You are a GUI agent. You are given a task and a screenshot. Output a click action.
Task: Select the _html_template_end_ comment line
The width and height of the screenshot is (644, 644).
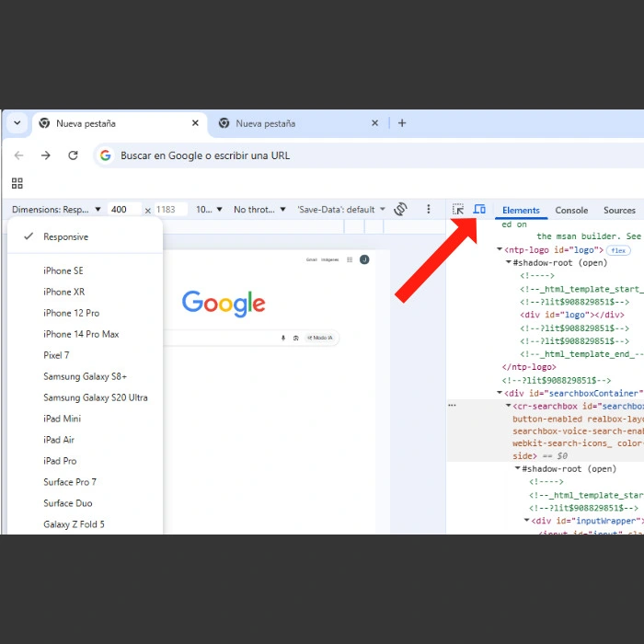pyautogui.click(x=581, y=354)
